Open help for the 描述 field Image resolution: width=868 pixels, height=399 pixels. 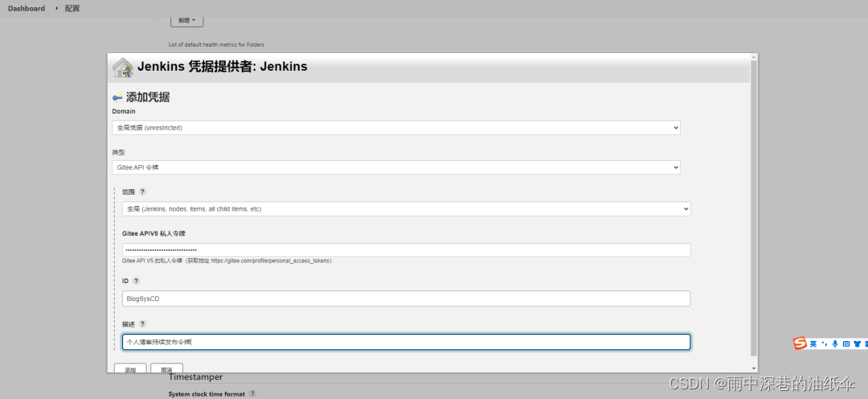pyautogui.click(x=142, y=323)
